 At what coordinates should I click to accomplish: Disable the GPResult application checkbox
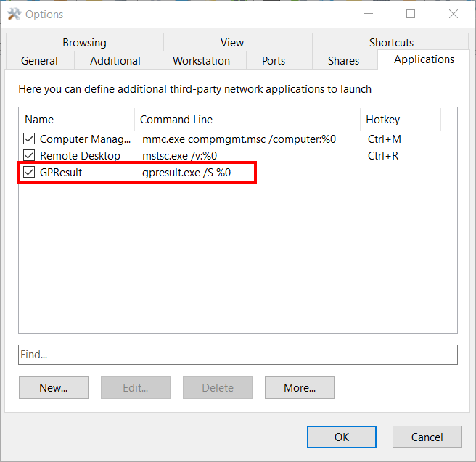point(29,172)
